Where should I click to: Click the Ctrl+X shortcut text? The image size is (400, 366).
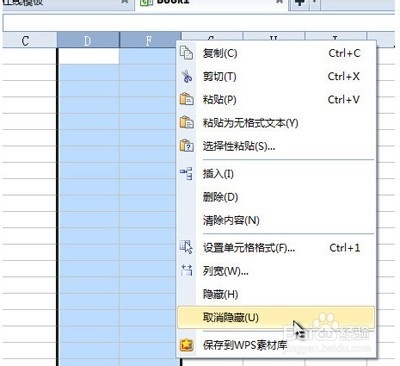[344, 77]
